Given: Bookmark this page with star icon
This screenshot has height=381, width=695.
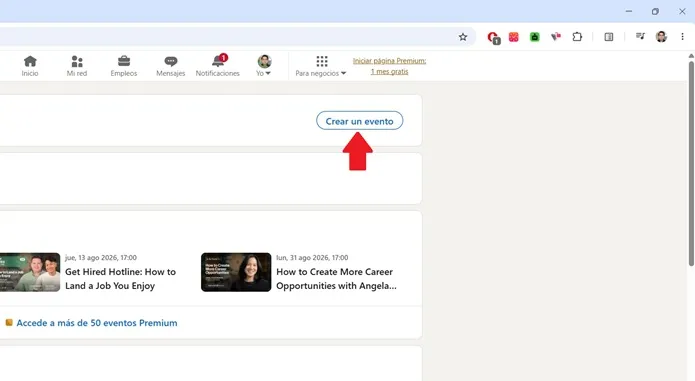Looking at the screenshot, I should 463,37.
